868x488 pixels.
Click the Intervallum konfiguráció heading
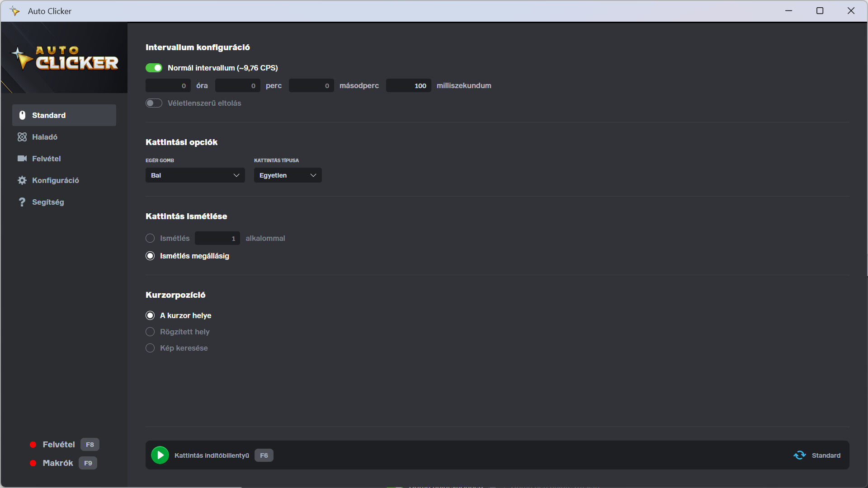point(198,47)
